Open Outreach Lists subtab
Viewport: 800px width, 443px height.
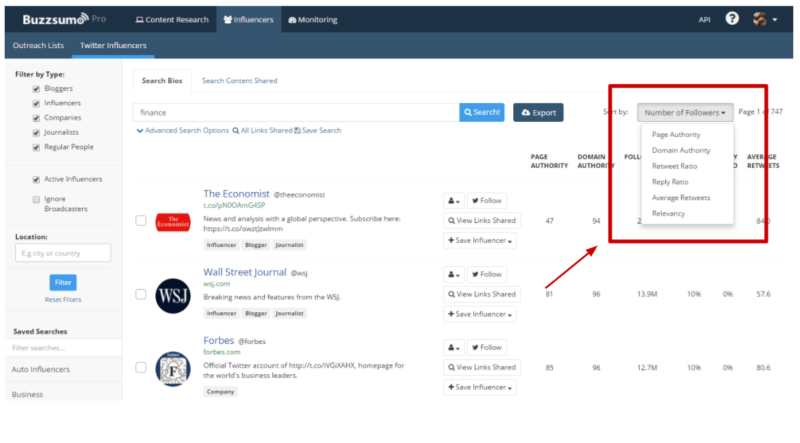(x=38, y=45)
